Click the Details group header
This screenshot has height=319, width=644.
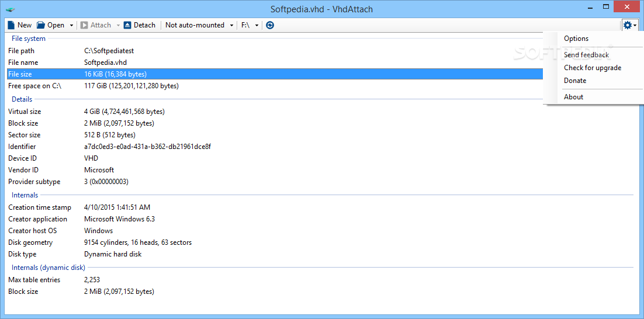[22, 99]
